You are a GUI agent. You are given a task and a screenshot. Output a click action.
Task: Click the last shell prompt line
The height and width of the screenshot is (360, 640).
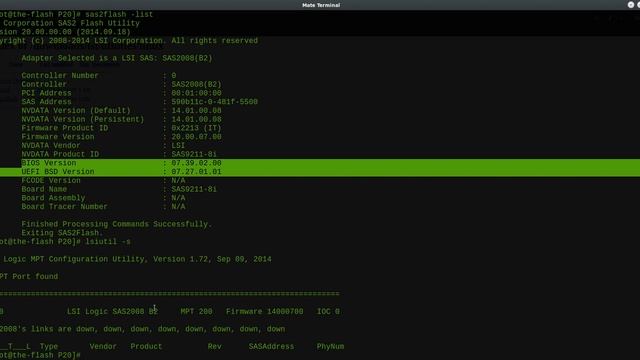(x=40, y=356)
